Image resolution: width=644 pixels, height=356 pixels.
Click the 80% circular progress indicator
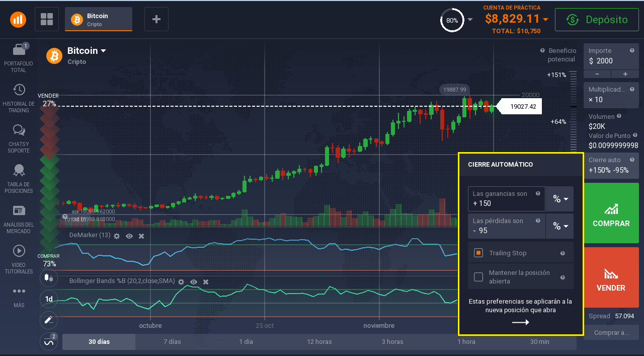tap(452, 20)
